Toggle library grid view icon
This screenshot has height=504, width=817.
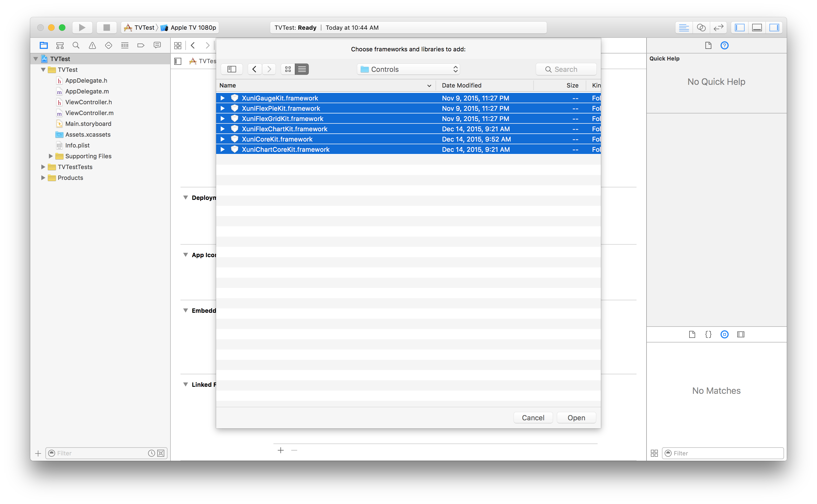click(654, 453)
